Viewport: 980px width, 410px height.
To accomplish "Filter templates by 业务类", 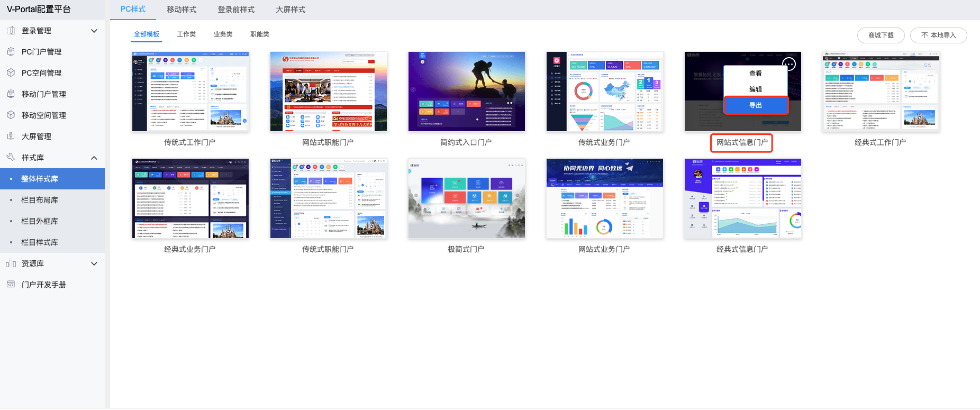I will point(223,34).
